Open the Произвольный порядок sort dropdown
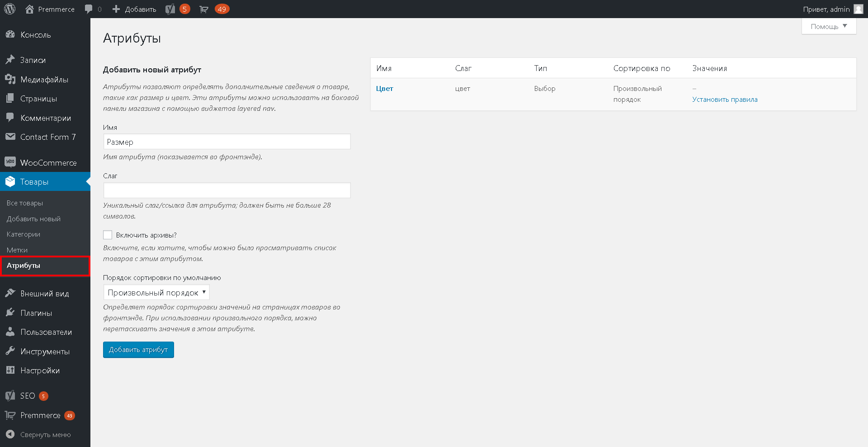868x447 pixels. tap(156, 292)
